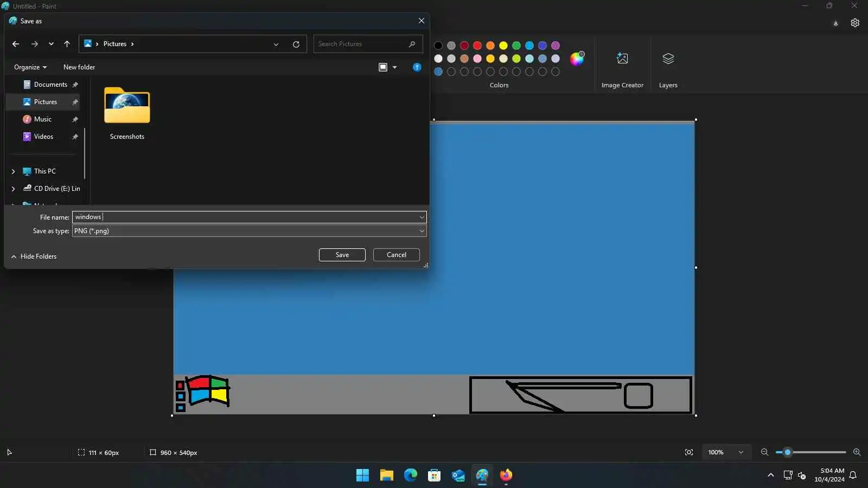Pick the red color swatch

point(477,46)
